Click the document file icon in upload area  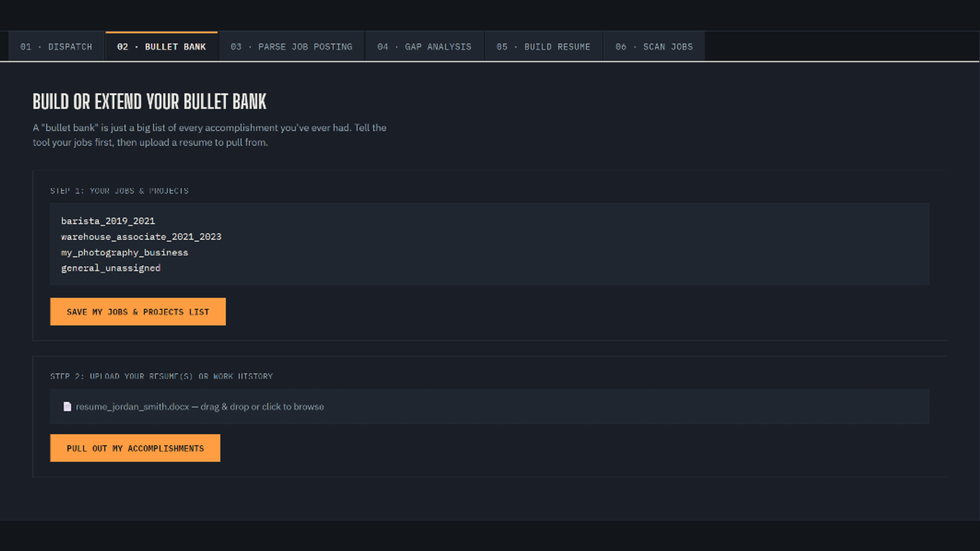[x=67, y=406]
